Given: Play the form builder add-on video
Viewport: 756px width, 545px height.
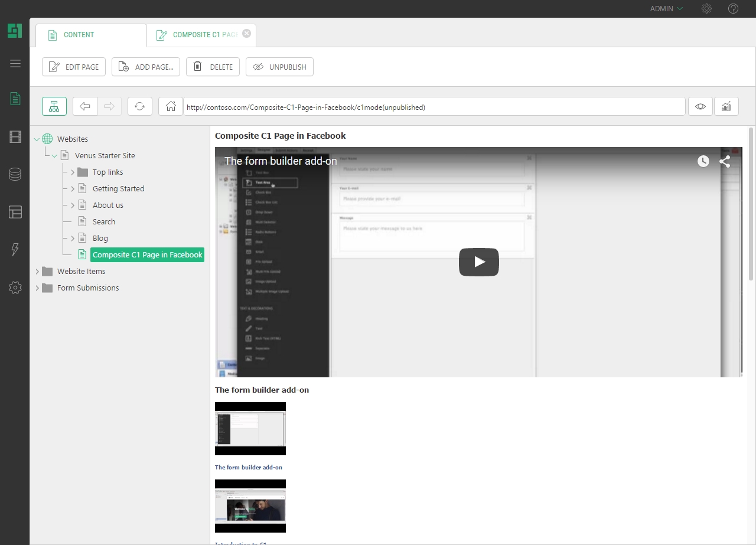Looking at the screenshot, I should (478, 262).
